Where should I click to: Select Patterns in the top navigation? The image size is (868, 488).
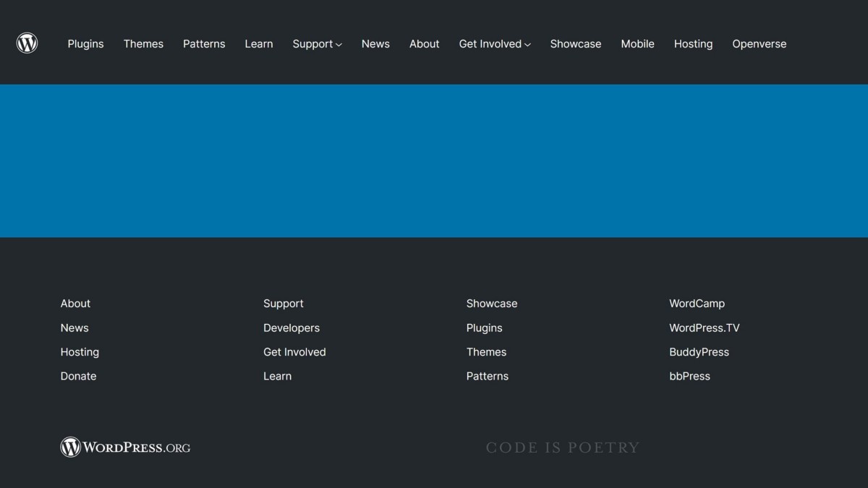[204, 44]
